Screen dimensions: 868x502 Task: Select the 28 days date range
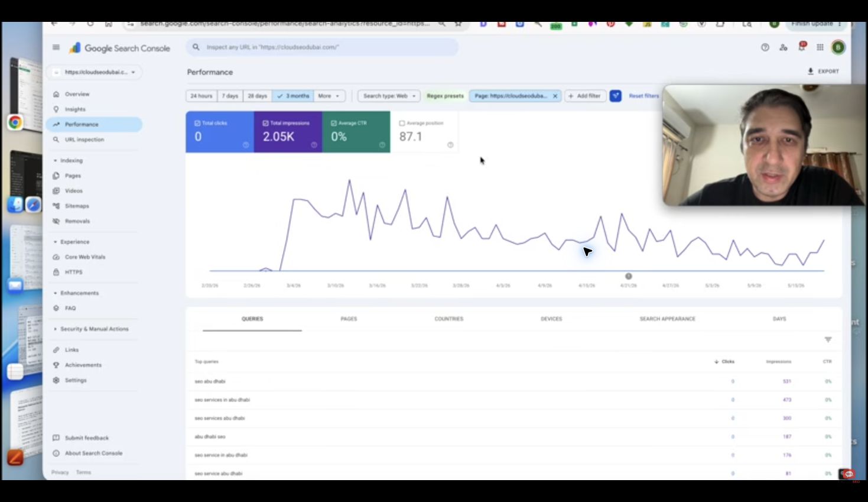click(258, 96)
